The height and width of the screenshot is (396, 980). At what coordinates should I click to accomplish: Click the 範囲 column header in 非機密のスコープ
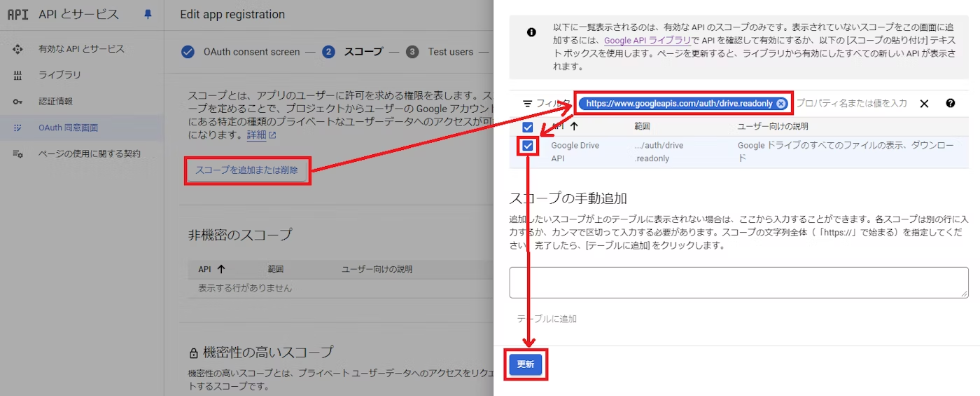click(276, 269)
